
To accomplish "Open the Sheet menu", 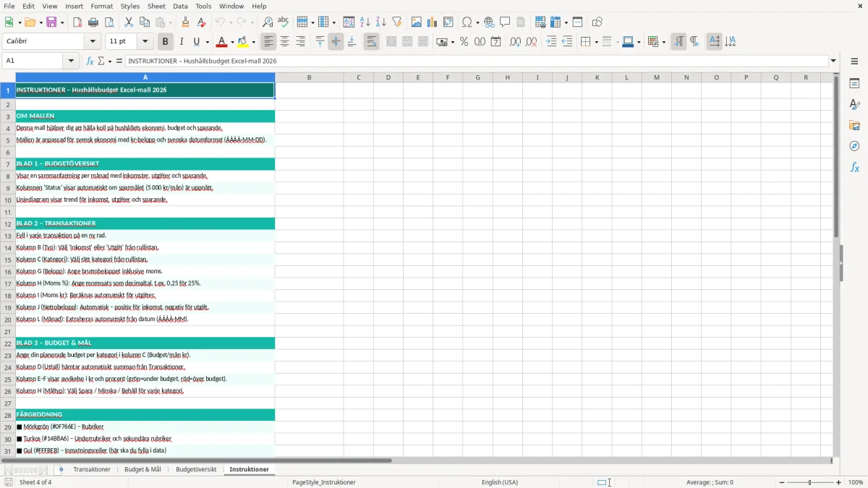I will click(156, 6).
